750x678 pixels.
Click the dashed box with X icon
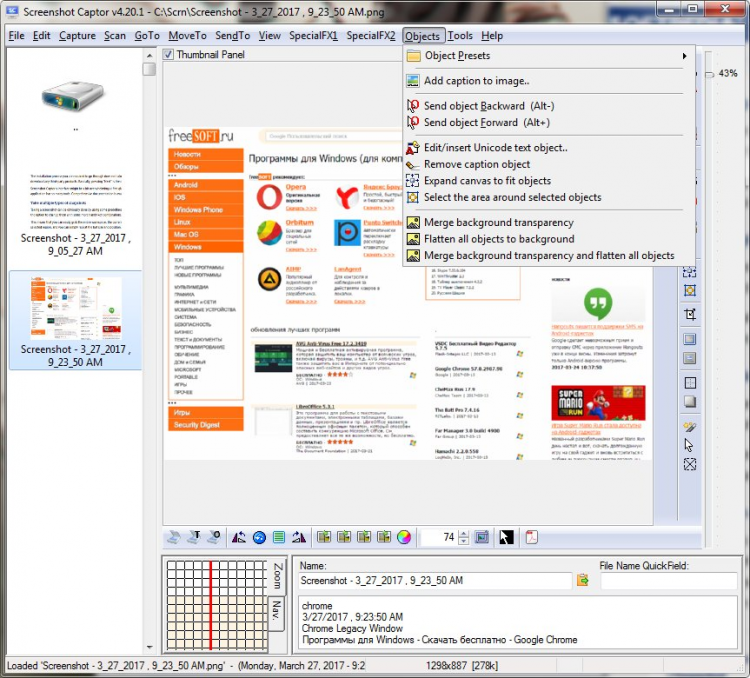click(689, 464)
